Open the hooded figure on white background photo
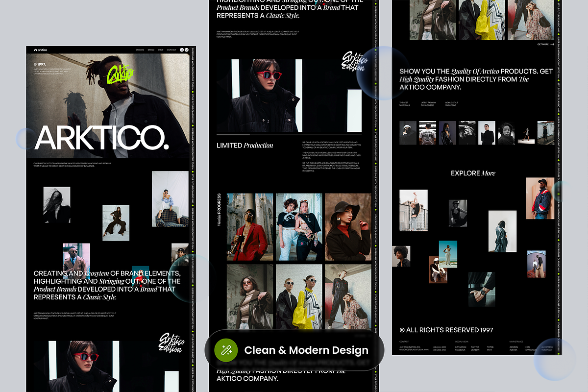Image resolution: width=588 pixels, height=392 pixels. [x=502, y=231]
